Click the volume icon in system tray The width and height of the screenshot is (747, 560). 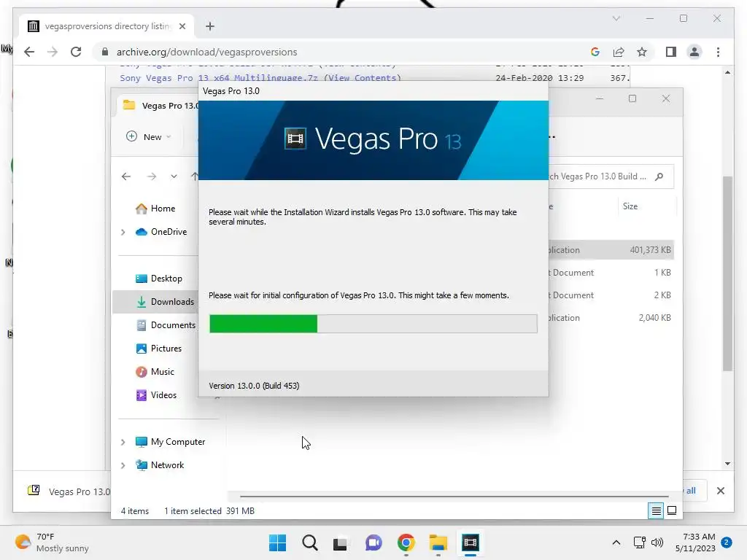point(657,542)
